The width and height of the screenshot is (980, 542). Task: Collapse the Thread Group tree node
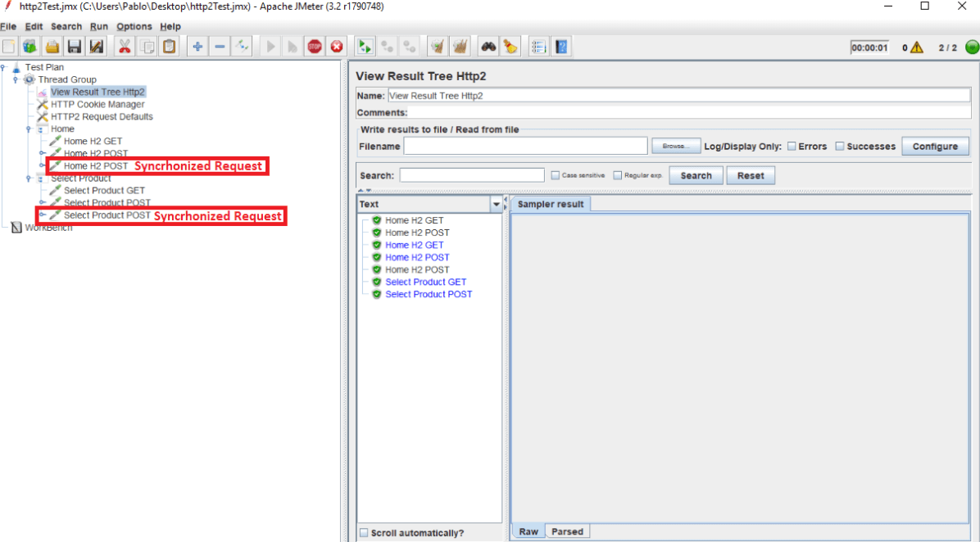(15, 79)
